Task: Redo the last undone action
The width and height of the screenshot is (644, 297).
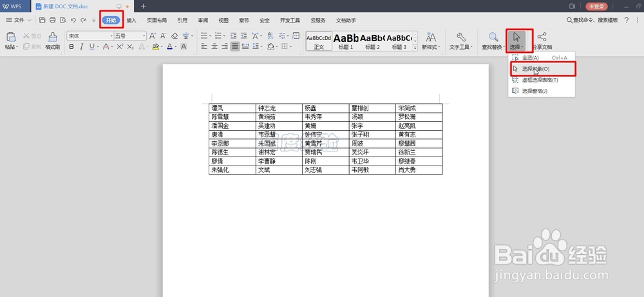Action: [x=83, y=20]
